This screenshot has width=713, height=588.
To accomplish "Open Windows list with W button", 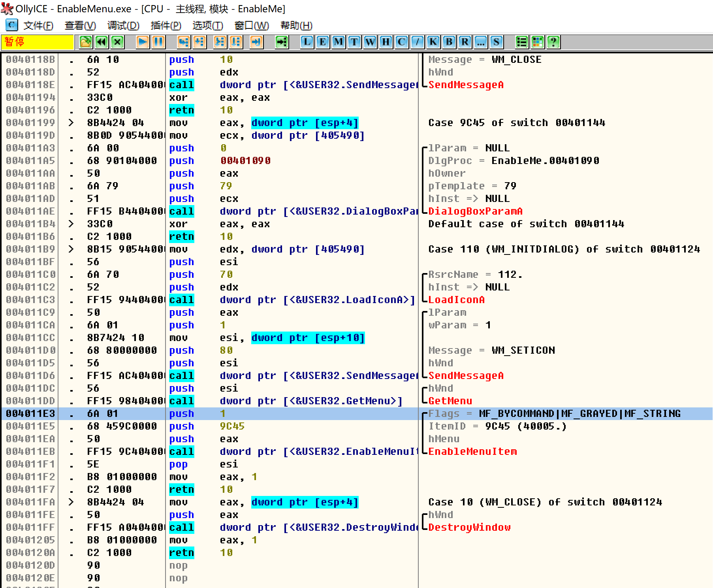I will coord(370,42).
